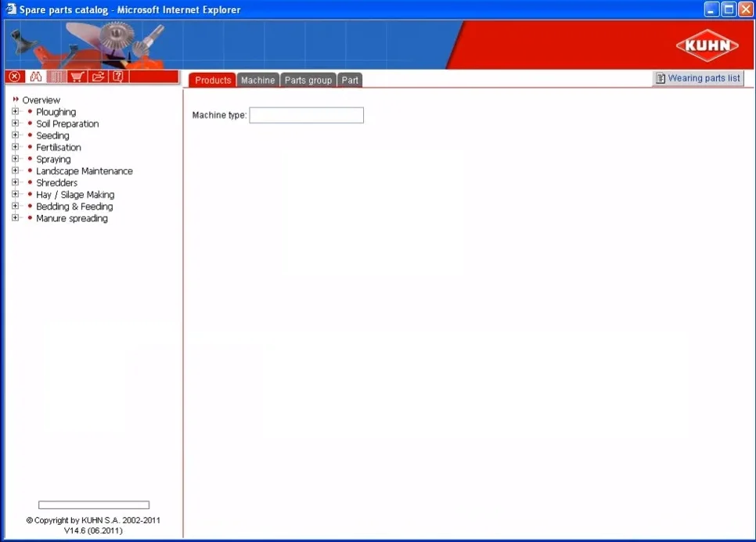Select the Landscape Maintenance category
The width and height of the screenshot is (756, 542).
[x=85, y=171]
